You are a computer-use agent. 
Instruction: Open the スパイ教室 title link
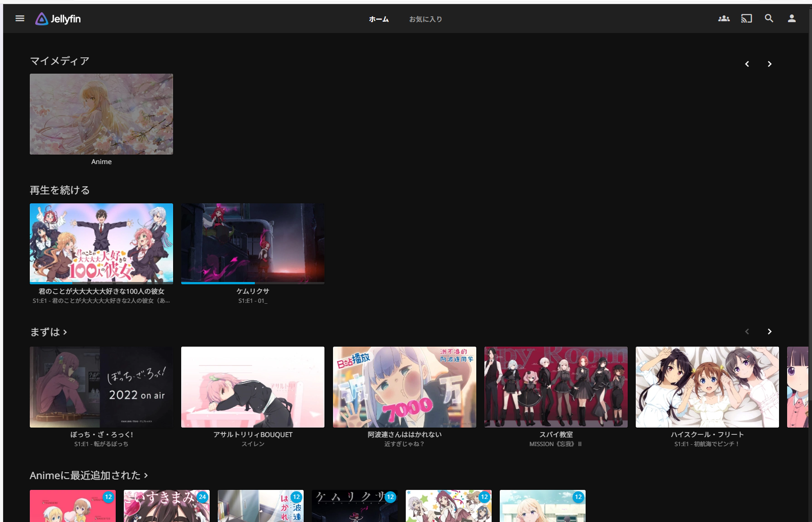click(x=556, y=434)
